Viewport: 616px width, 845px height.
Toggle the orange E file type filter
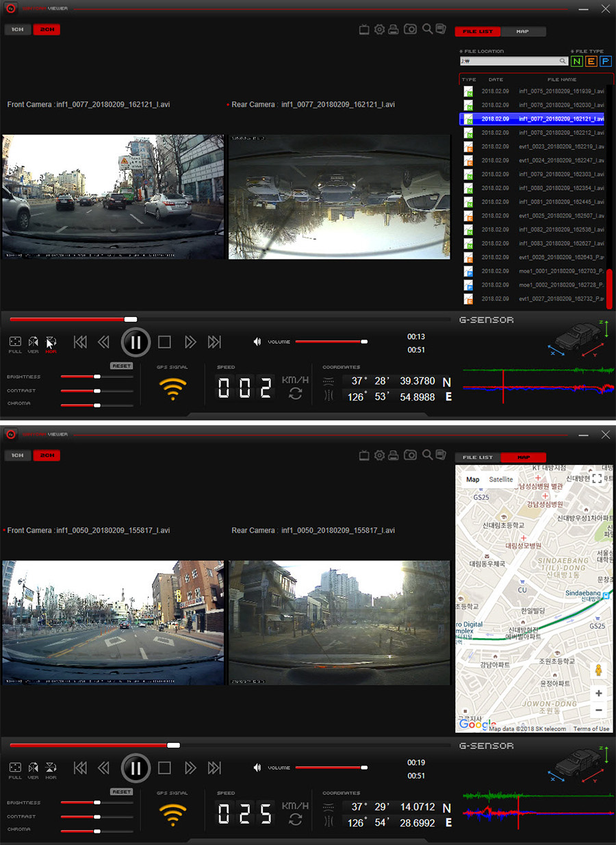591,61
